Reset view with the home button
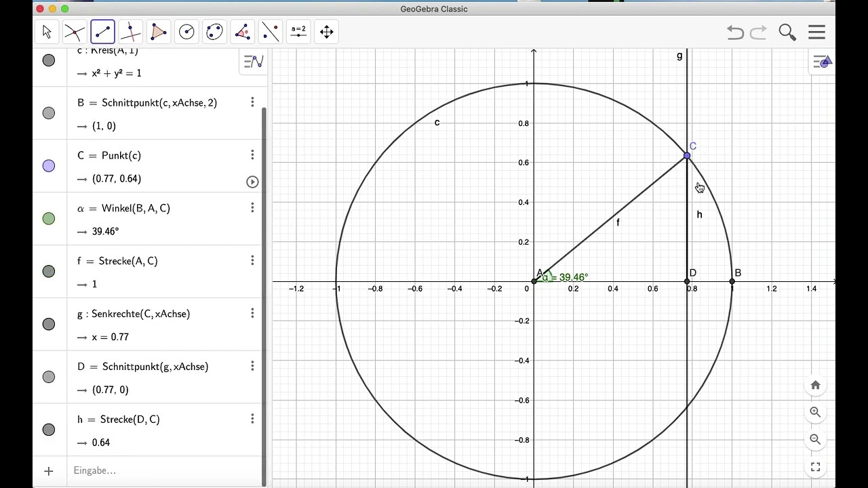This screenshot has width=868, height=488. pyautogui.click(x=815, y=385)
